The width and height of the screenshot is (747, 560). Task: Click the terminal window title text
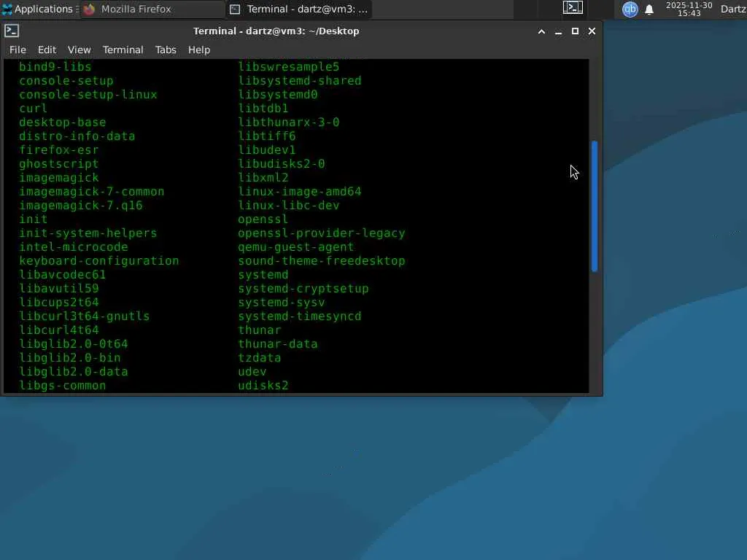(276, 31)
